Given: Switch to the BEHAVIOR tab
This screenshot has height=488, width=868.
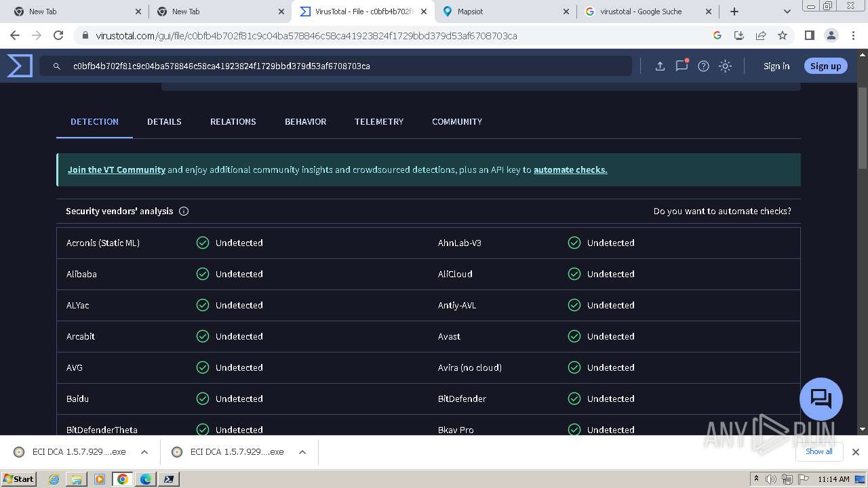Looking at the screenshot, I should [305, 121].
